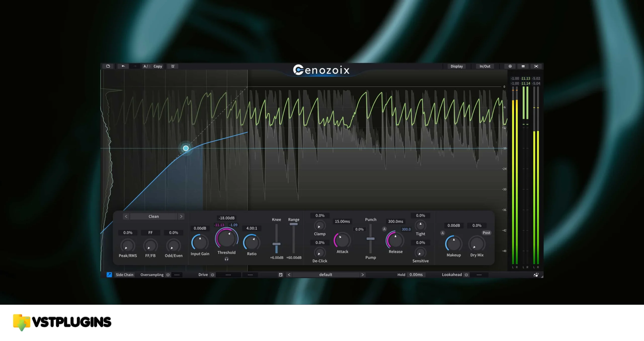Click the second Drive value field

click(x=250, y=275)
